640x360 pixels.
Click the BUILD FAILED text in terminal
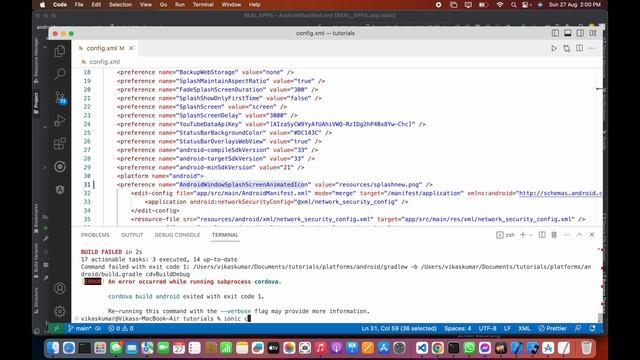101,252
